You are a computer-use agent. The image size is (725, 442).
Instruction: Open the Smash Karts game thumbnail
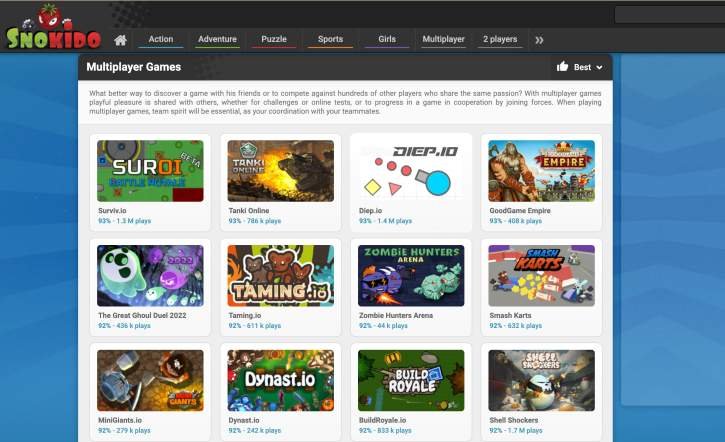541,275
